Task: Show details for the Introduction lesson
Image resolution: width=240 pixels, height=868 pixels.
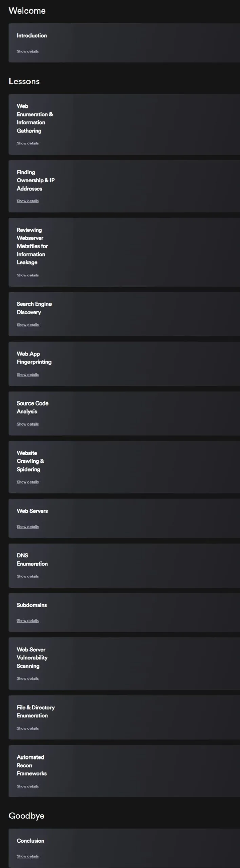Action: [28, 51]
